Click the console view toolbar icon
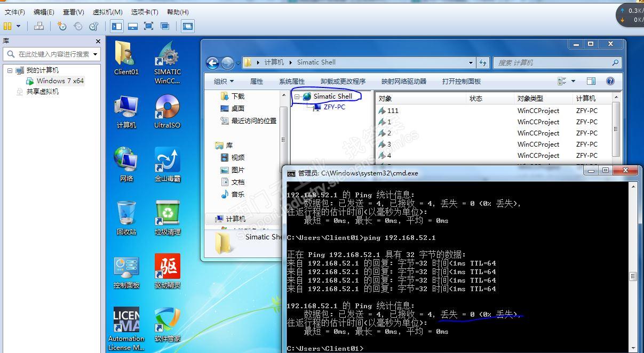The height and width of the screenshot is (353, 644). click(187, 26)
